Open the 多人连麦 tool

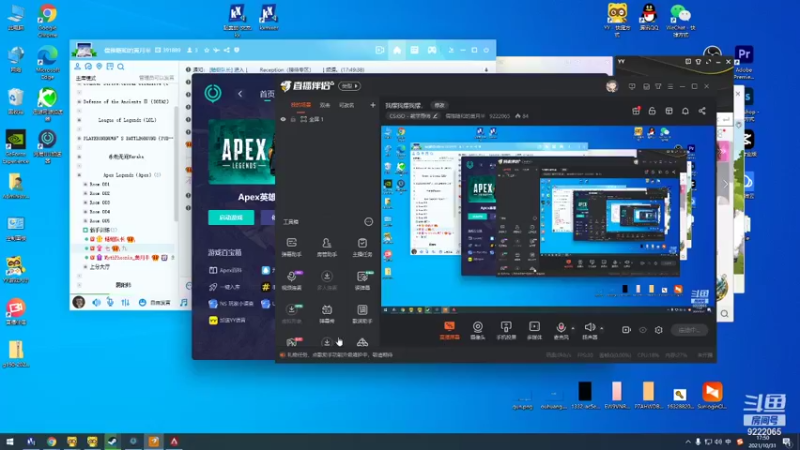point(327,281)
